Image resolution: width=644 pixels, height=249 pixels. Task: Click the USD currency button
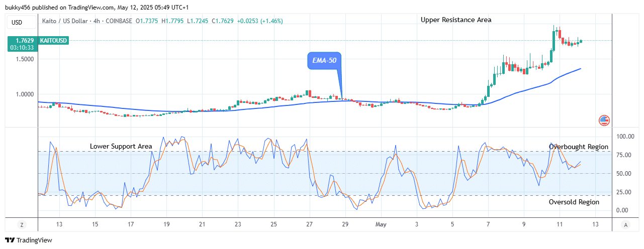[x=22, y=22]
